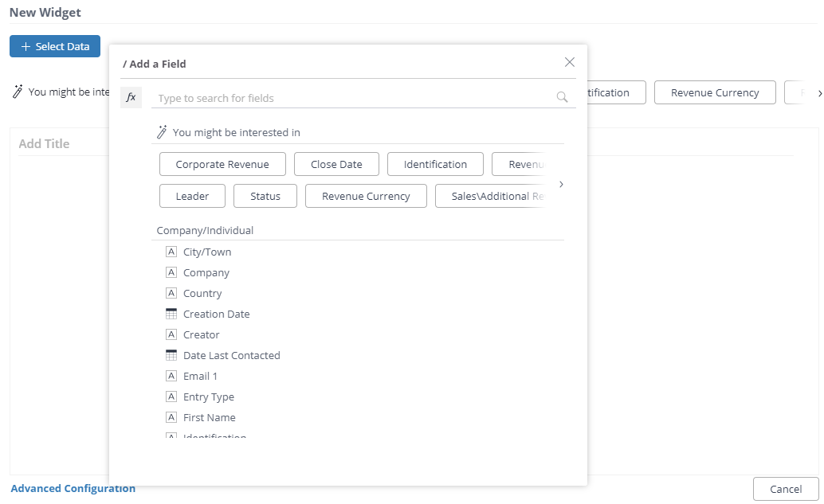Image resolution: width=824 pixels, height=504 pixels.
Task: Click the magic wand icon near suggestions
Action: point(162,131)
